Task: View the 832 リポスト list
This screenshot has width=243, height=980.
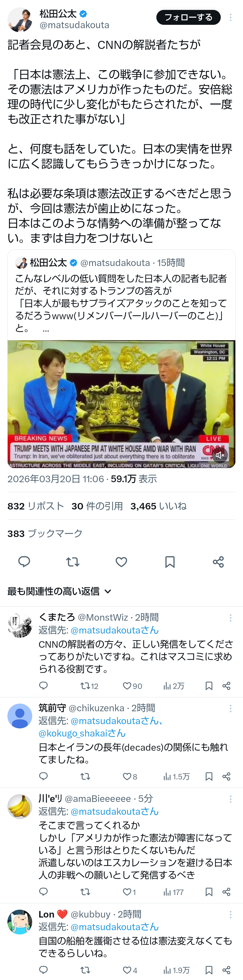Action: 36,506
